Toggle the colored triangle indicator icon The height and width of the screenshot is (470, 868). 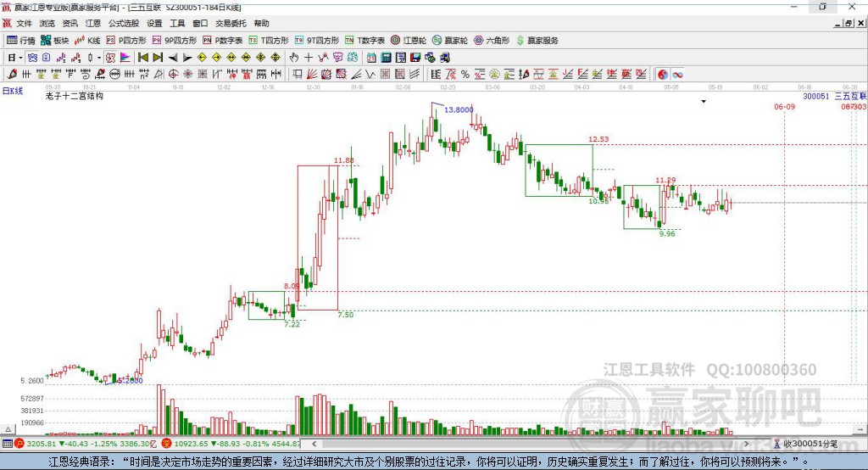125,58
